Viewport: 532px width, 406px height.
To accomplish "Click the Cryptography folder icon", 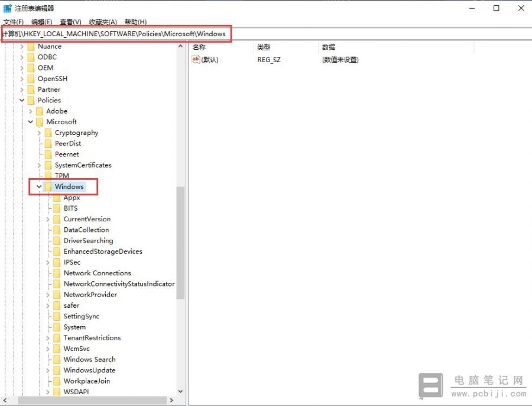I will tap(48, 133).
